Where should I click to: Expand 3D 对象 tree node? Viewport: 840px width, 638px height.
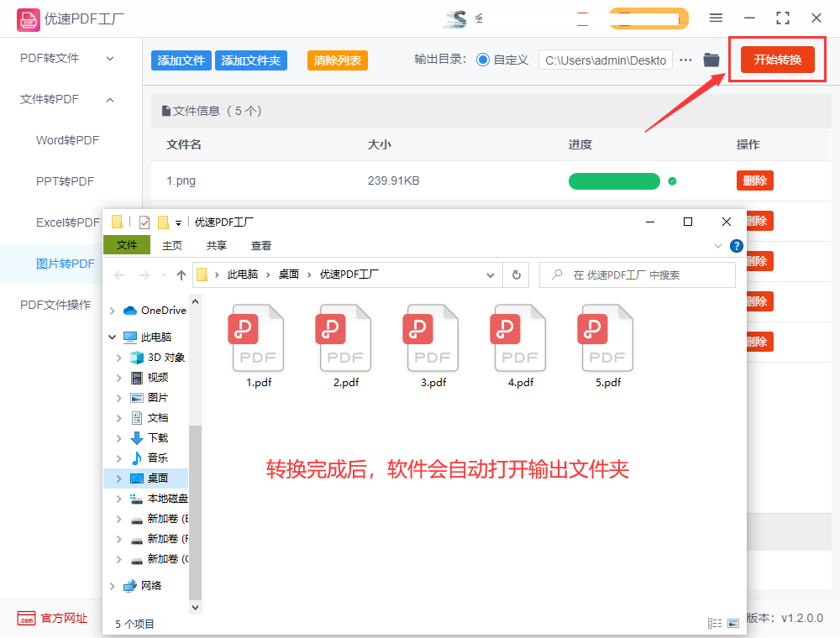(x=119, y=358)
